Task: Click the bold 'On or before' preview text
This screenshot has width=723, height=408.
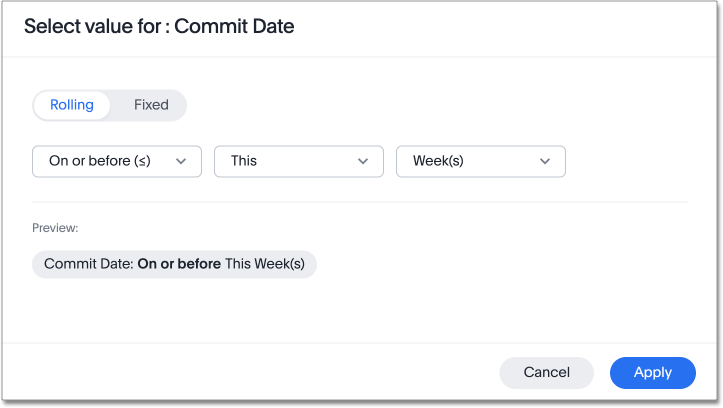Action: tap(179, 264)
